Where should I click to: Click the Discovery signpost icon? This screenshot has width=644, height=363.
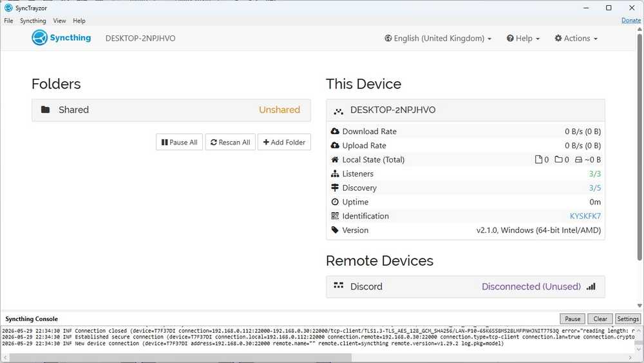point(335,188)
